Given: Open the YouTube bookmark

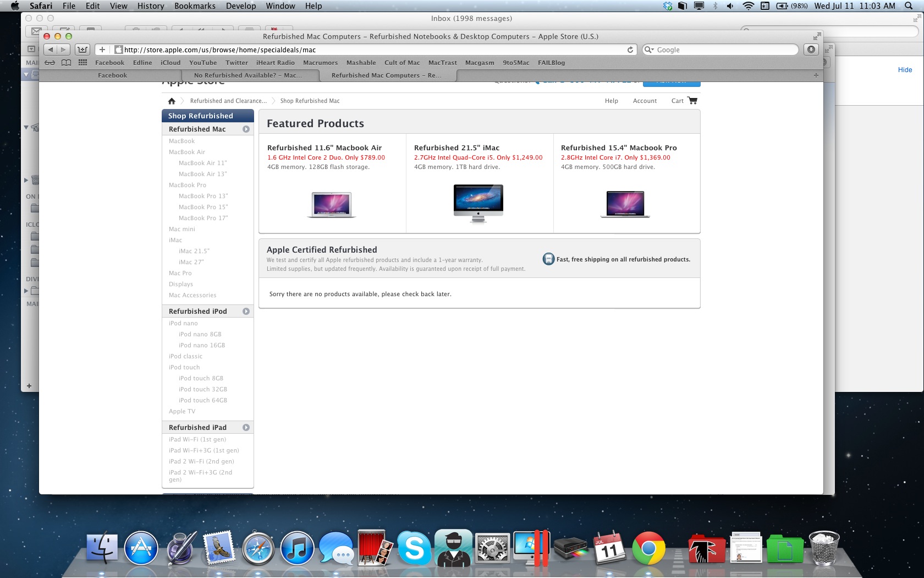Looking at the screenshot, I should 203,63.
